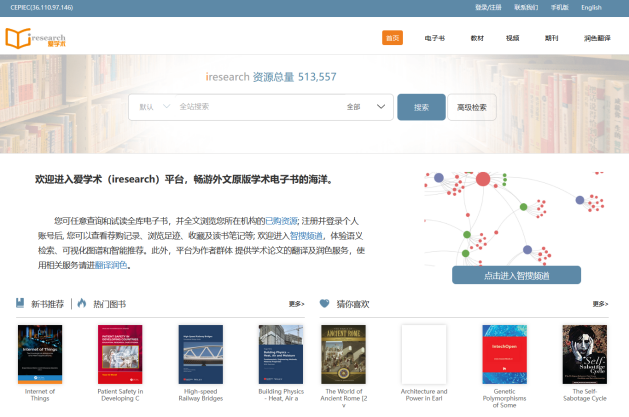Open Internet of Things book cover
The image size is (629, 417).
pyautogui.click(x=40, y=354)
